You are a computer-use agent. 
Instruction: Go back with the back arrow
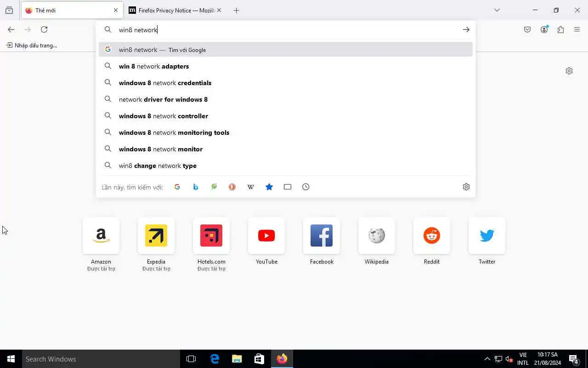pyautogui.click(x=11, y=29)
